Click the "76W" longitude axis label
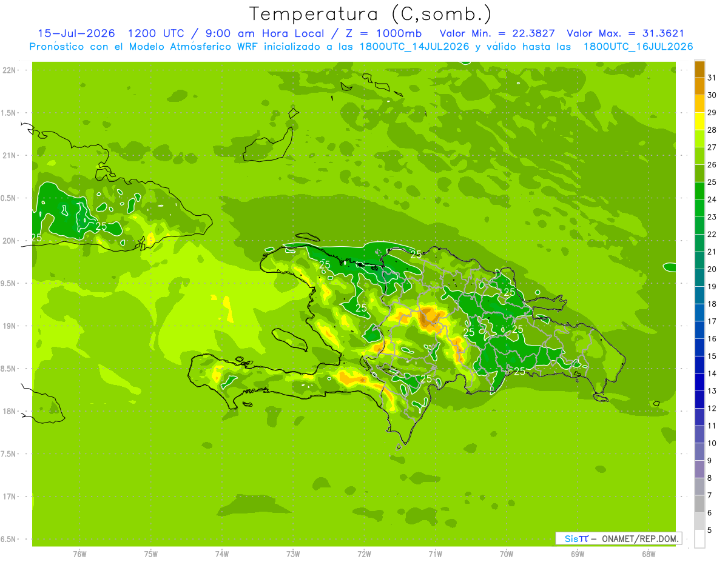This screenshot has width=728, height=562. click(79, 554)
